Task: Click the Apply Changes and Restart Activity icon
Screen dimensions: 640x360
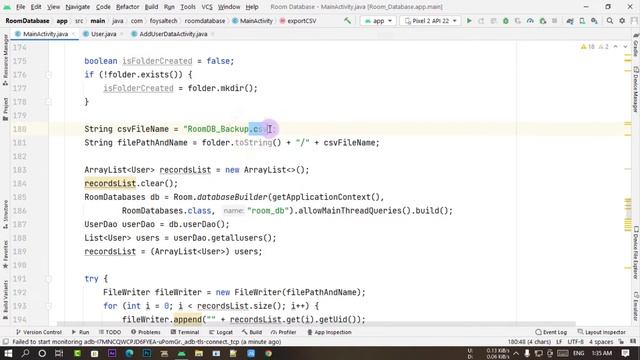Action: [481, 20]
